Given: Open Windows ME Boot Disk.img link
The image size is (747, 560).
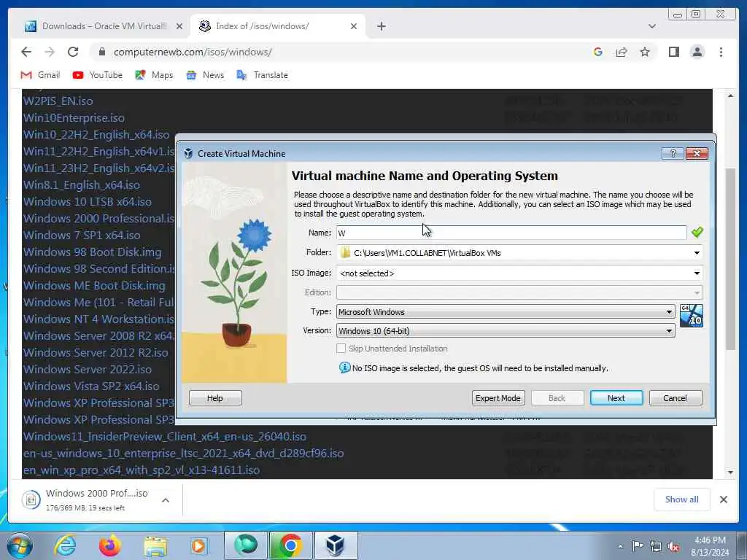Looking at the screenshot, I should click(94, 286).
